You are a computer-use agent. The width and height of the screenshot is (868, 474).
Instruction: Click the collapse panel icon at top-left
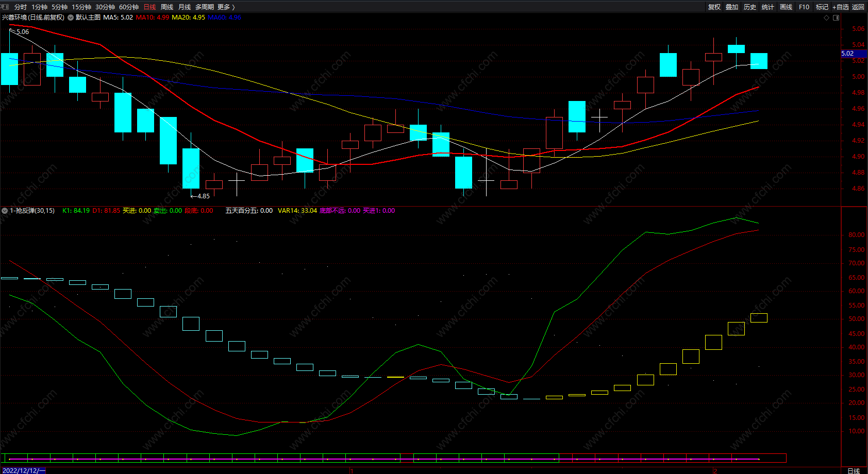5,7
